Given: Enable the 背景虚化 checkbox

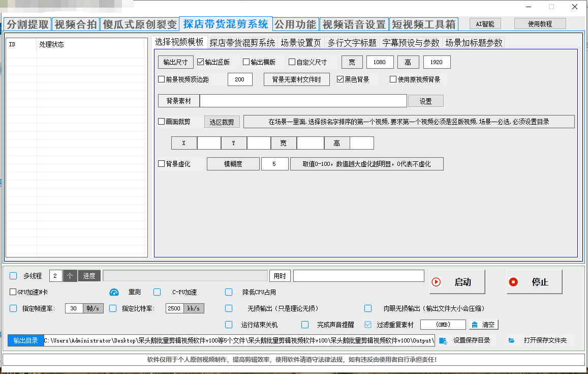Looking at the screenshot, I should point(162,164).
